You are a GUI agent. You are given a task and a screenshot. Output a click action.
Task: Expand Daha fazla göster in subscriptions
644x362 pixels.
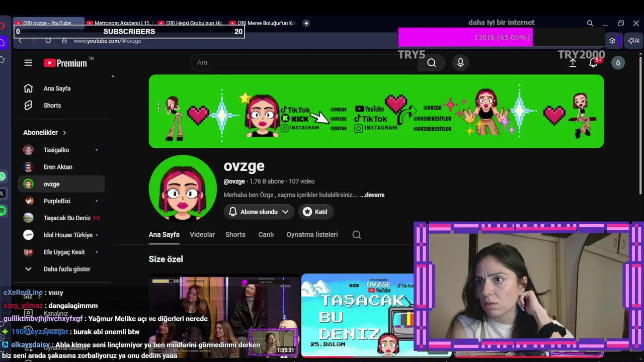pyautogui.click(x=61, y=269)
